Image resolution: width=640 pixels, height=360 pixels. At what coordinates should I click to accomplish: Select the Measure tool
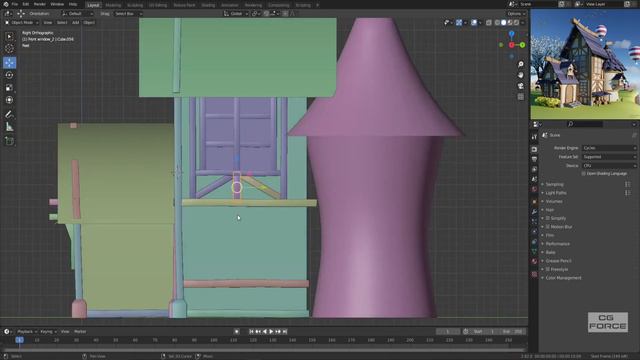9,127
